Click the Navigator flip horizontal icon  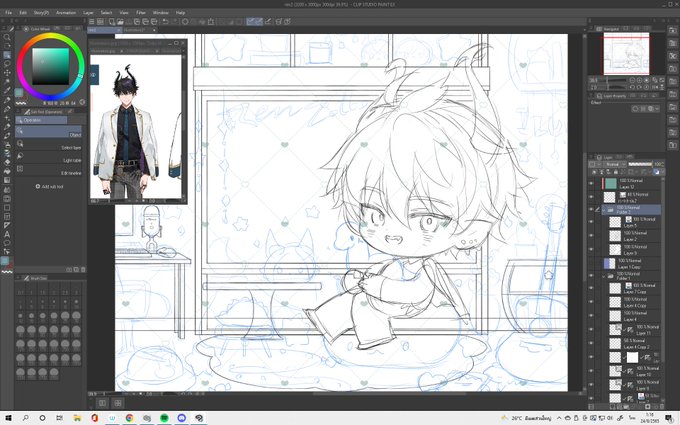(654, 87)
